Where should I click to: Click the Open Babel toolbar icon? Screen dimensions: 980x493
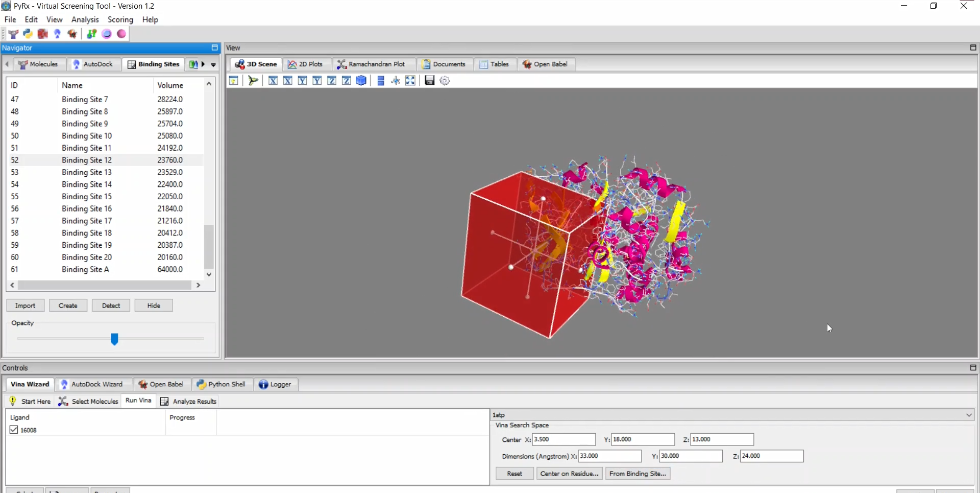click(72, 34)
